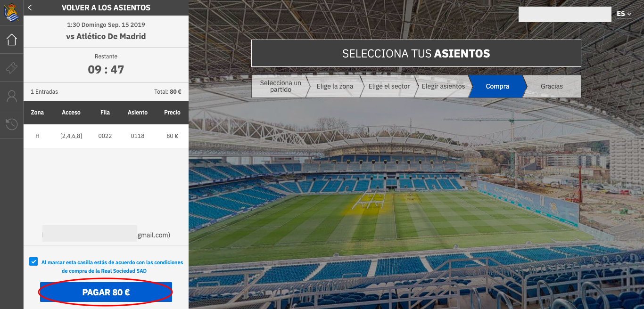This screenshot has width=644, height=309.
Task: Open the ES language dropdown
Action: click(624, 14)
